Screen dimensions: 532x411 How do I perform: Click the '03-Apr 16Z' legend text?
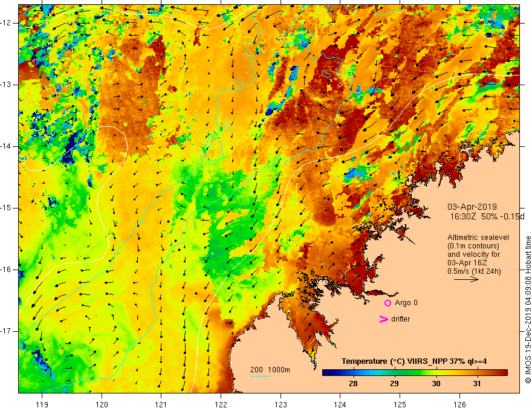[467, 263]
